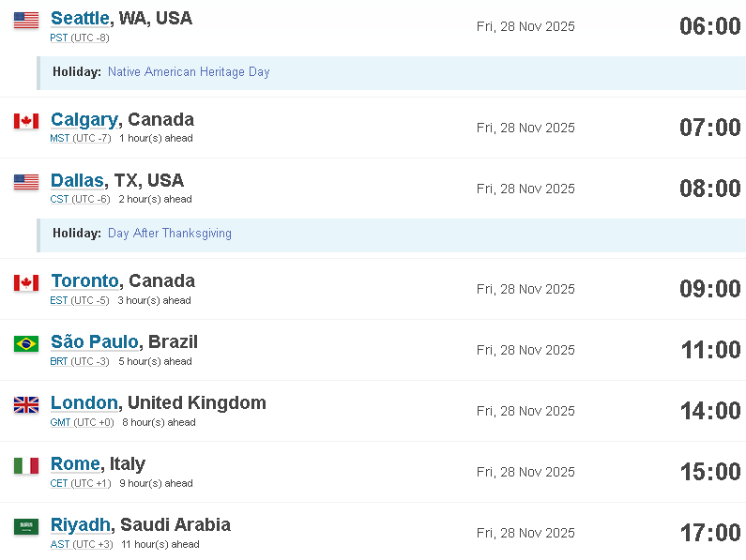Click the Canada flag next to Calgary

[x=26, y=121]
